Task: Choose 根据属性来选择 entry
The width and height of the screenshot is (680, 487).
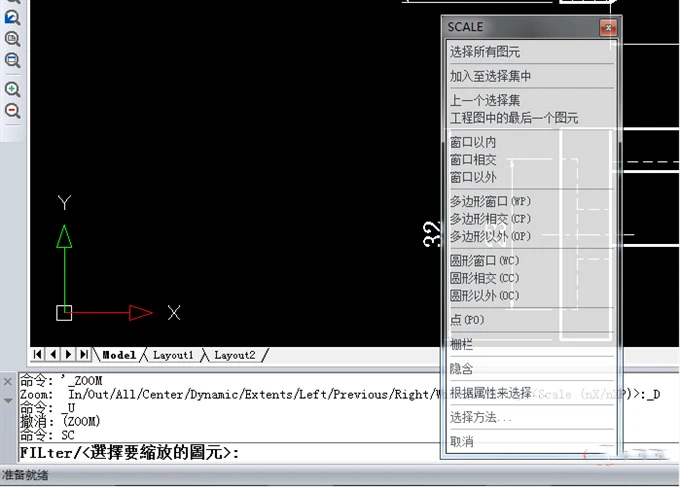Action: tap(530, 393)
